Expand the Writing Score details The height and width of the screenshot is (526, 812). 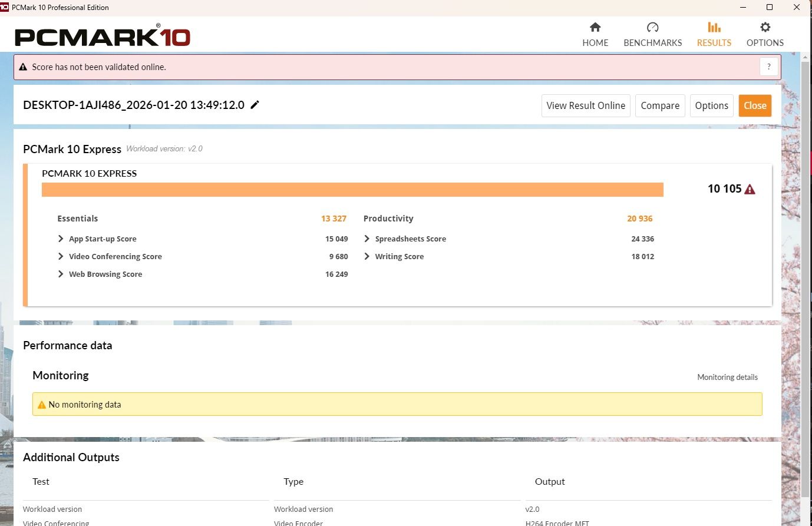(367, 256)
